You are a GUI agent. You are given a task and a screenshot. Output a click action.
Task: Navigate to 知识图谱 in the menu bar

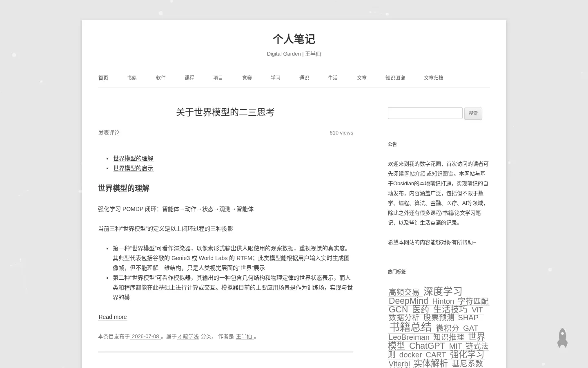tap(395, 78)
